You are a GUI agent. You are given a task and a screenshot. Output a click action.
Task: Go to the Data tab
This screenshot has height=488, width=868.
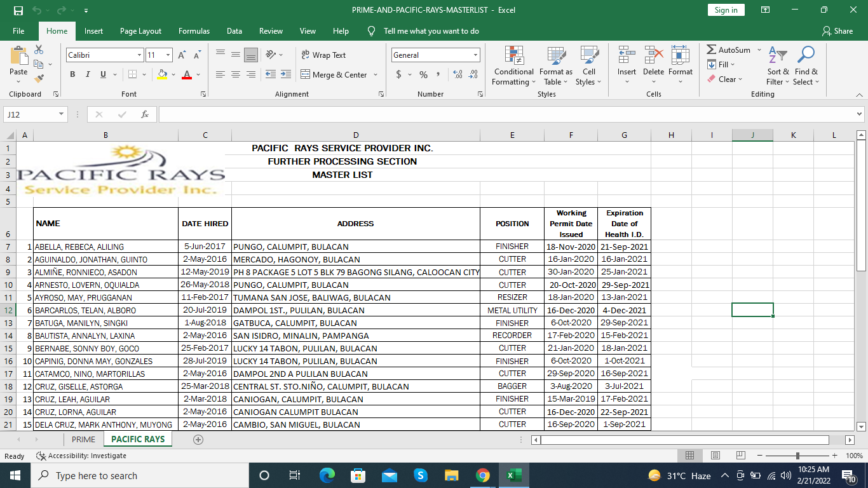(x=234, y=30)
